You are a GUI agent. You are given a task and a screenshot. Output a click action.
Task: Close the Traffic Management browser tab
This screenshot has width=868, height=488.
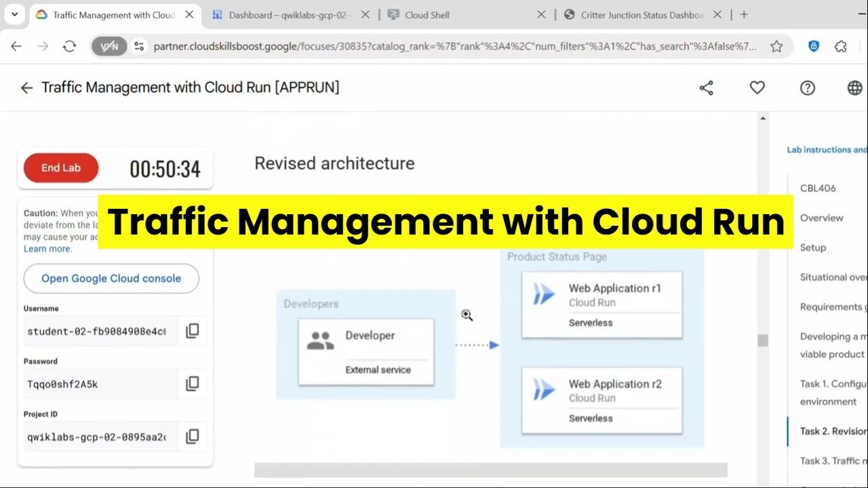[190, 14]
